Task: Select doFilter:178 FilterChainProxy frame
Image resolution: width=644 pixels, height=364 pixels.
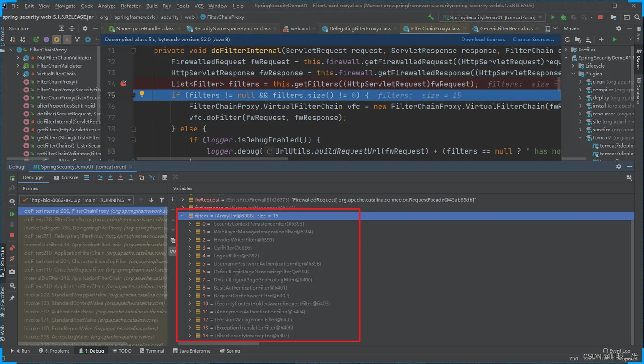Action: (93, 220)
